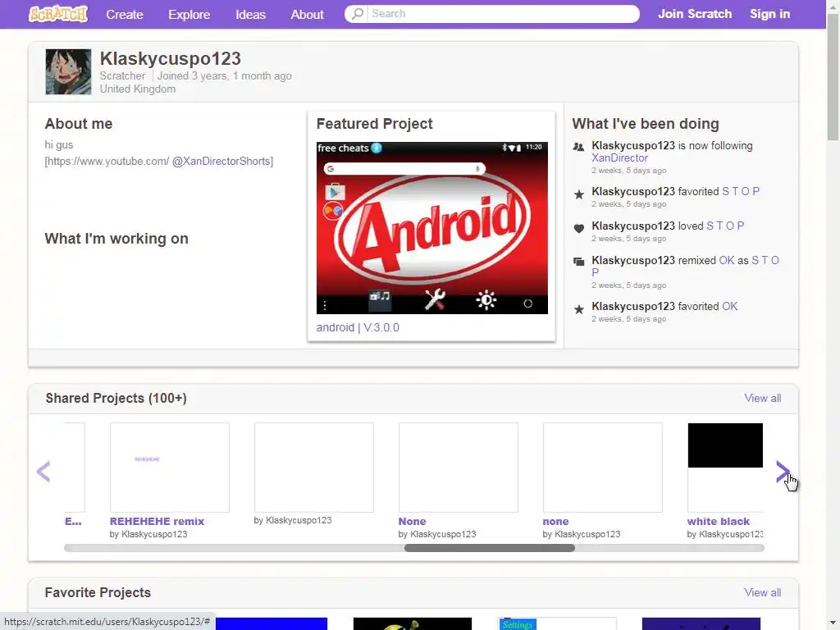The width and height of the screenshot is (840, 630).
Task: Go to the Ideas page
Action: pyautogui.click(x=251, y=15)
